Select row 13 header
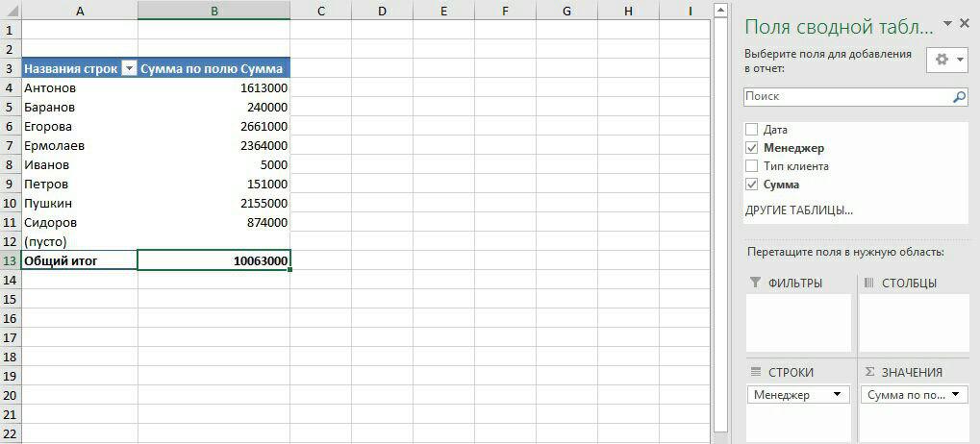The height and width of the screenshot is (444, 980). point(10,260)
